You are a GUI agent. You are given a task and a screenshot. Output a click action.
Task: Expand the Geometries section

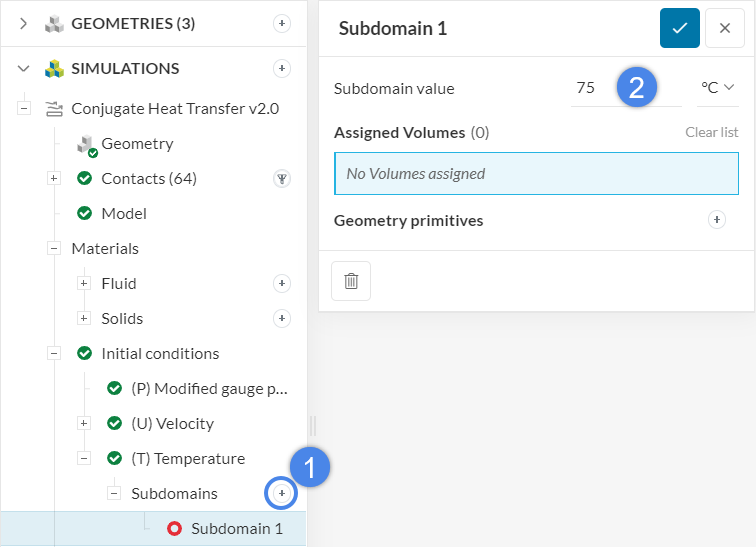point(24,23)
